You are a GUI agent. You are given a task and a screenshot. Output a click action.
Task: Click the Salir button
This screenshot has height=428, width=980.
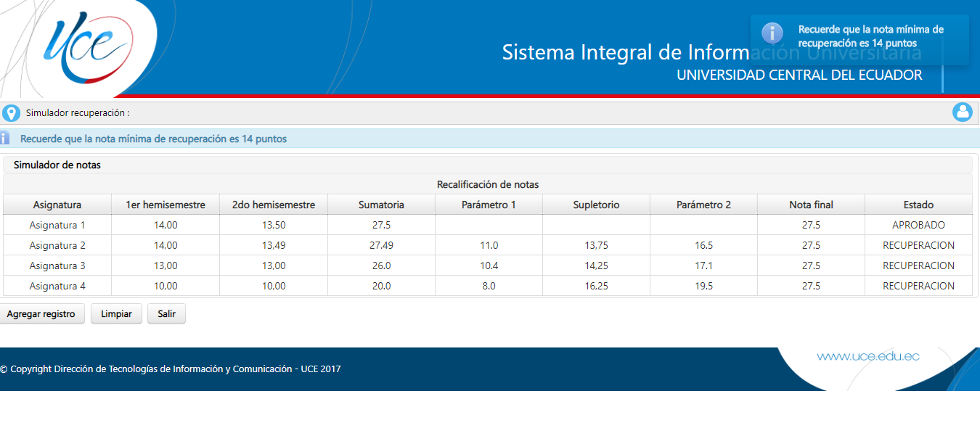166,313
